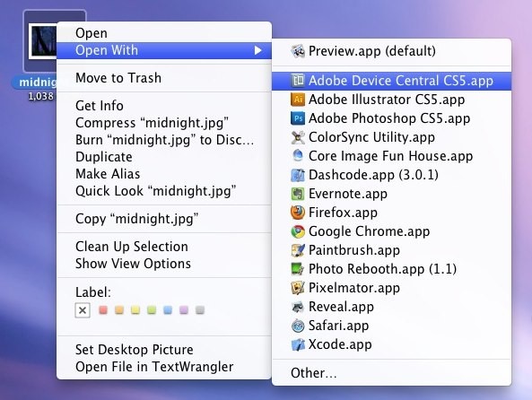532x400 pixels.
Task: Open with Photo Rebooth.app (1.1) text
Action: tap(382, 269)
